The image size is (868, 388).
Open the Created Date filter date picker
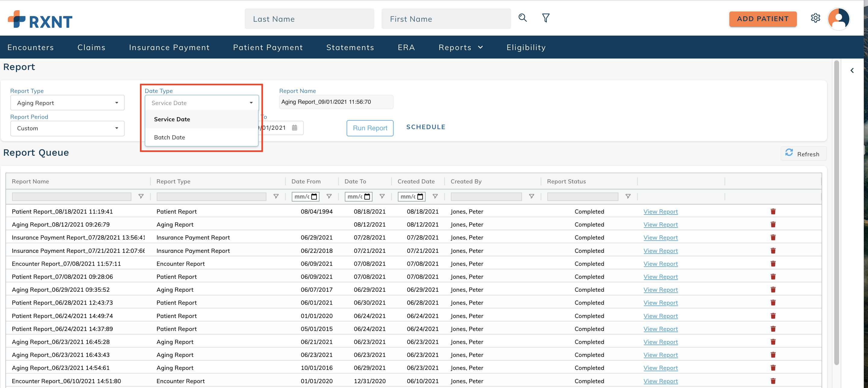tap(420, 197)
